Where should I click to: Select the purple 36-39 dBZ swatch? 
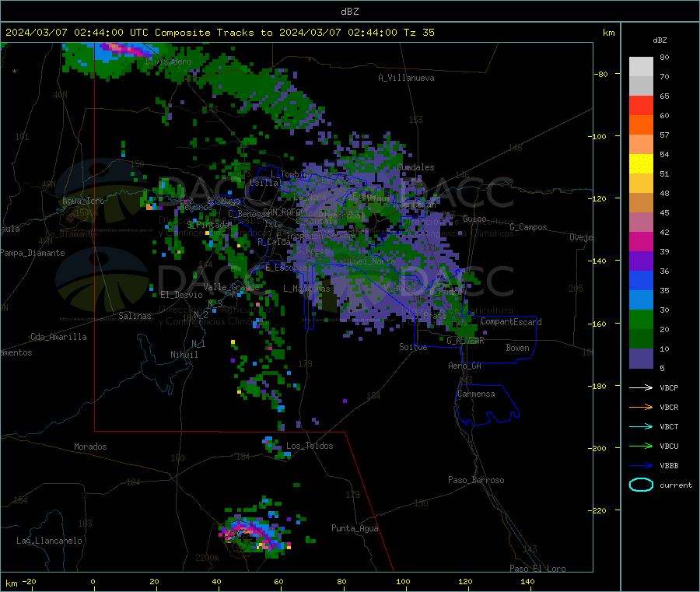coord(641,261)
